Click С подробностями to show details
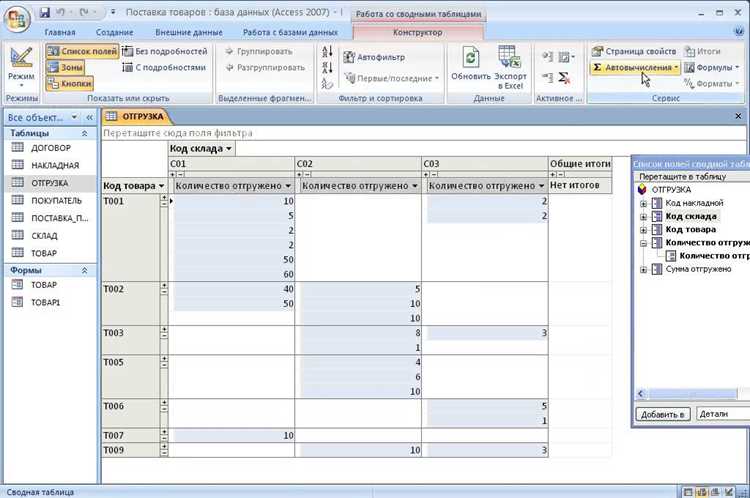Screen dimensions: 750x498 165,67
